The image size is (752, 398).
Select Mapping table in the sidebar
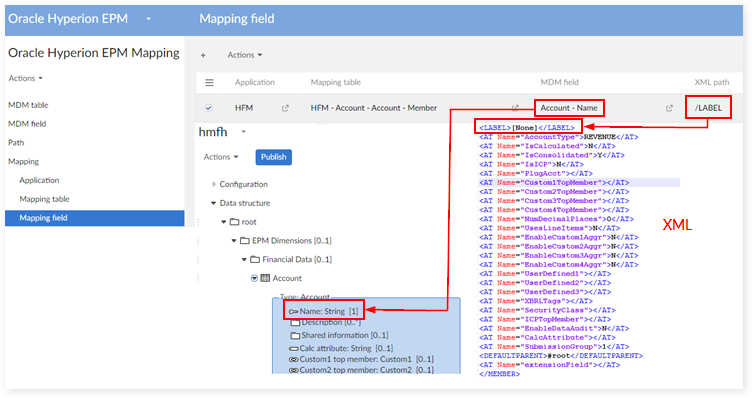[44, 199]
